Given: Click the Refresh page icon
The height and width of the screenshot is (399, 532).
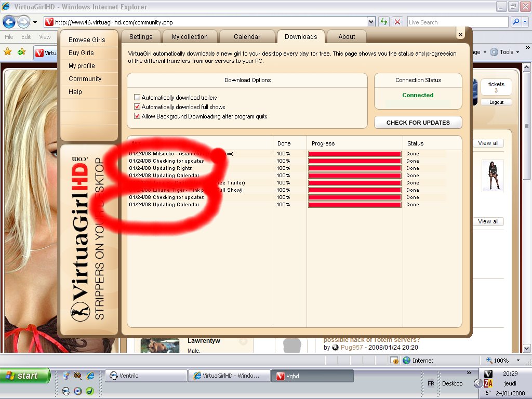Looking at the screenshot, I should (384, 22).
